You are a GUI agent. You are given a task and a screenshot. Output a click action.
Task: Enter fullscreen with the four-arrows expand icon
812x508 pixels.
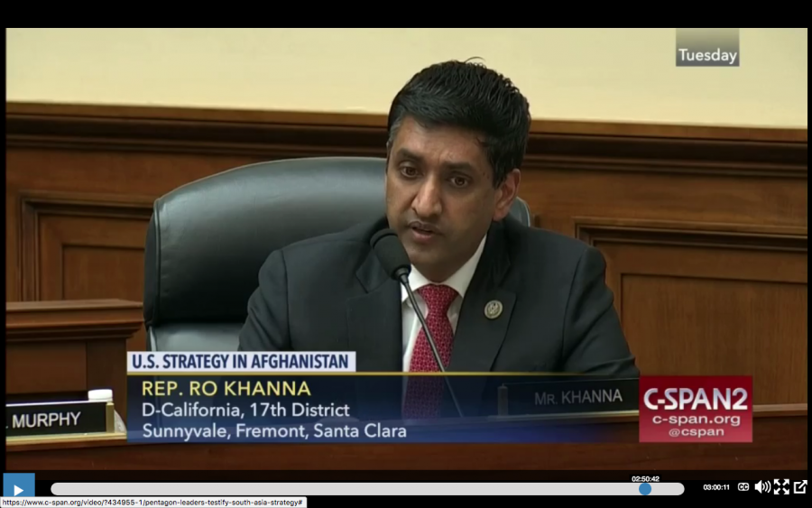click(x=781, y=486)
